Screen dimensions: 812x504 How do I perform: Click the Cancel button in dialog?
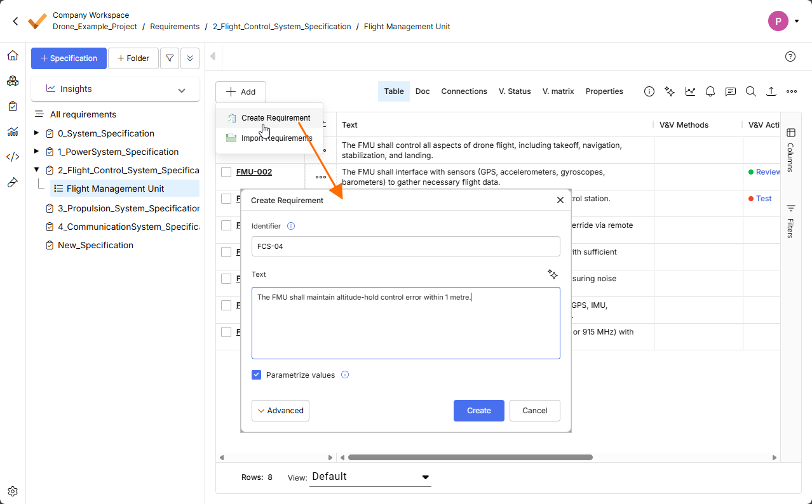[x=534, y=411]
